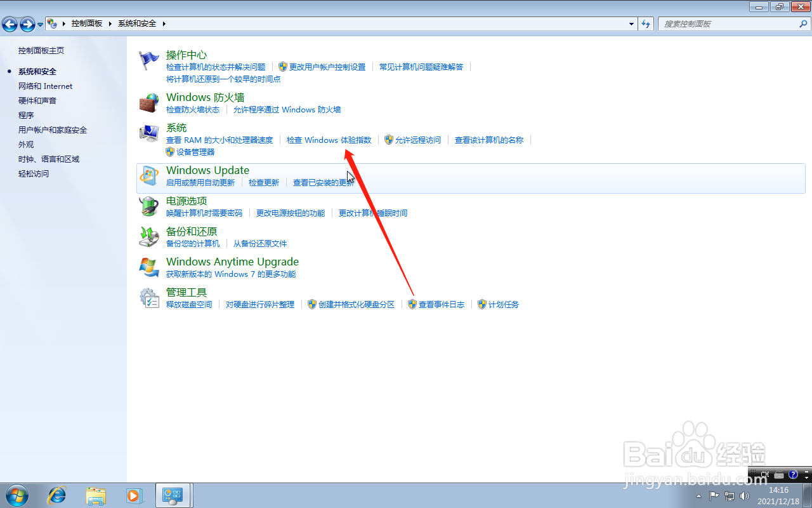Image resolution: width=812 pixels, height=508 pixels.
Task: Click the System computer icon
Action: click(x=149, y=133)
